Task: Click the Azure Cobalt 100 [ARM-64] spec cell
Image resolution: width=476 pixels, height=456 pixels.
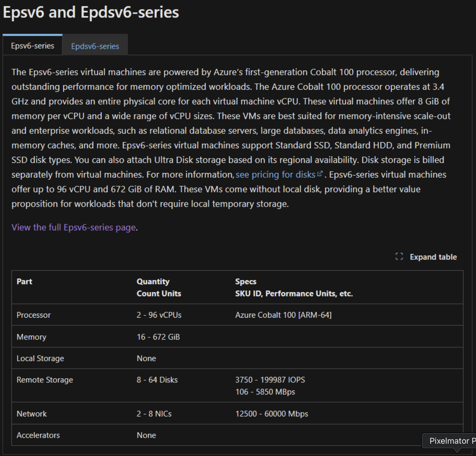Action: point(283,315)
